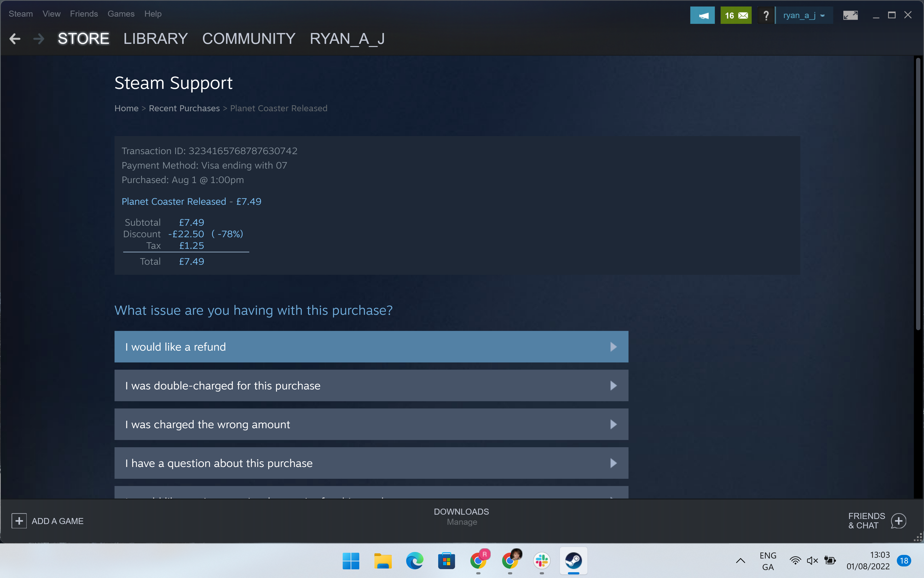This screenshot has width=924, height=578.
Task: Click 'Purchased: Aug 1 @ 1:00pm' text
Action: [182, 180]
